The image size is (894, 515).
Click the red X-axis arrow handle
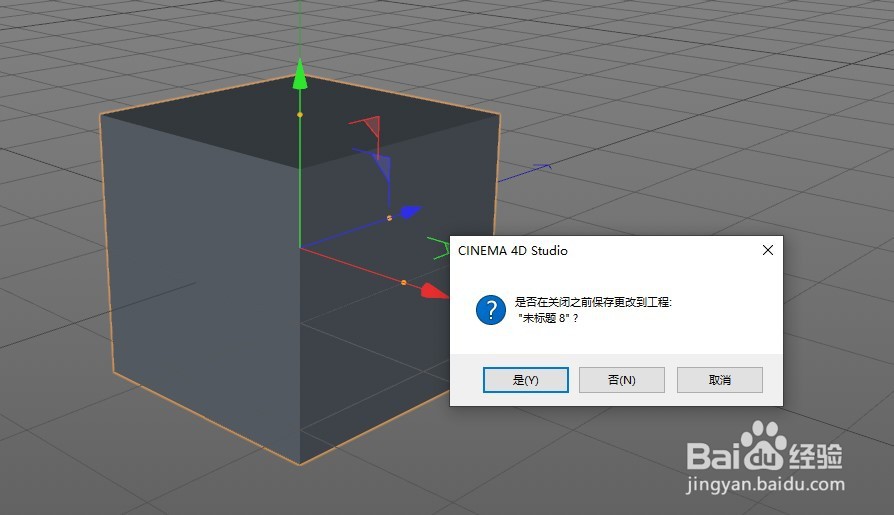pos(434,291)
